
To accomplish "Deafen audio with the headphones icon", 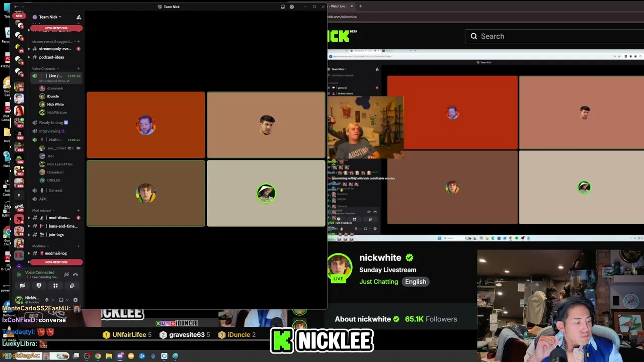I will tap(61, 300).
